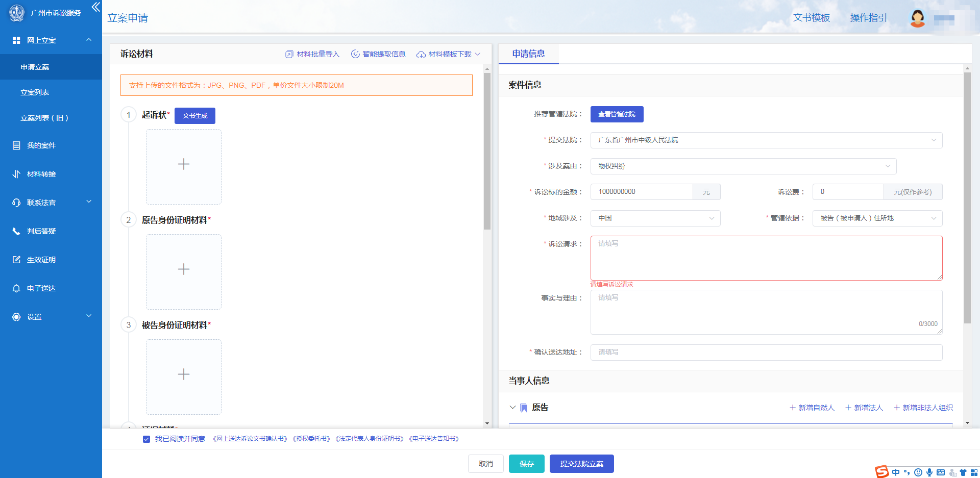Screen dimensions: 980x478
Task: Click 诉讼材料 panel scroll-down arrow
Action: click(x=487, y=423)
